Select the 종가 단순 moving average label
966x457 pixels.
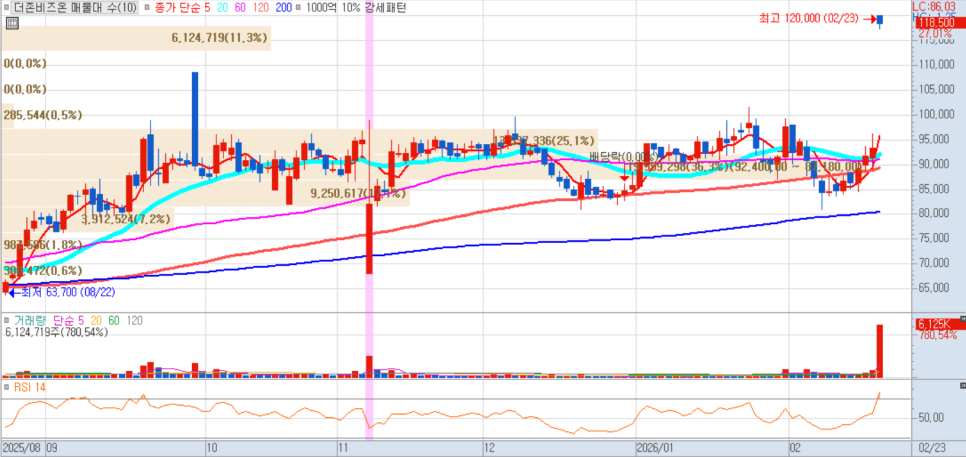(x=176, y=8)
